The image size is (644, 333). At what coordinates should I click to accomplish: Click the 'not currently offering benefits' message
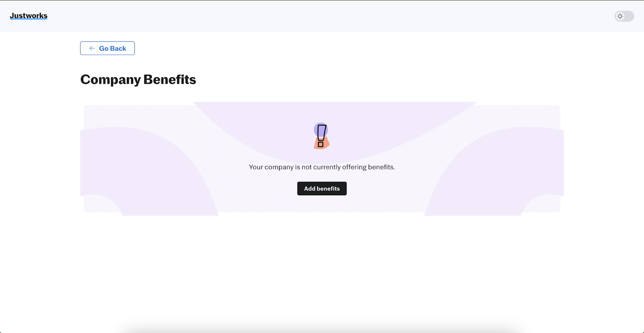(322, 167)
